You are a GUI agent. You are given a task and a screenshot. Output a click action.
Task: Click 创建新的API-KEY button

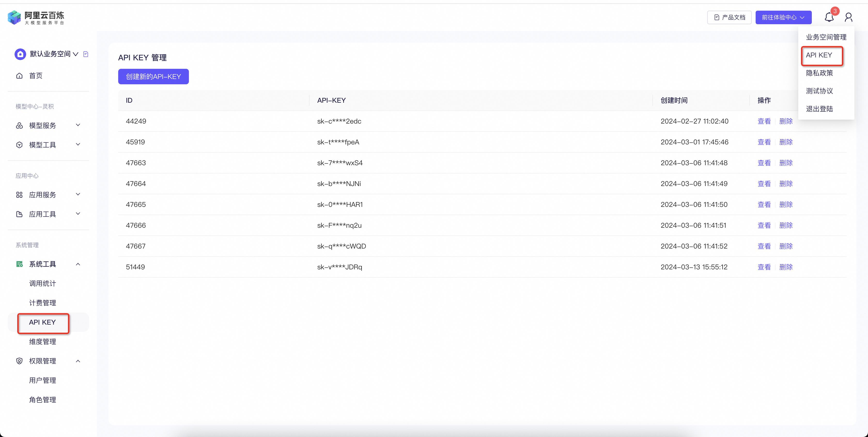tap(153, 77)
